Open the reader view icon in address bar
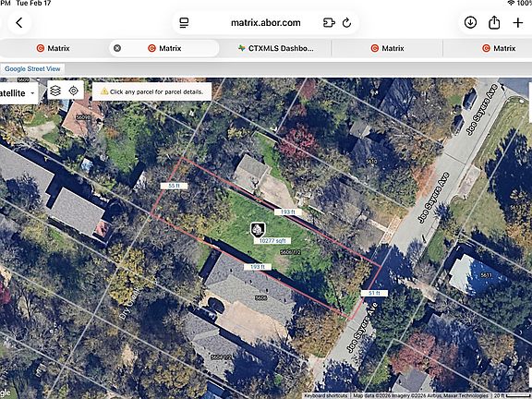Screen dimensions: 532x399 tap(184, 23)
